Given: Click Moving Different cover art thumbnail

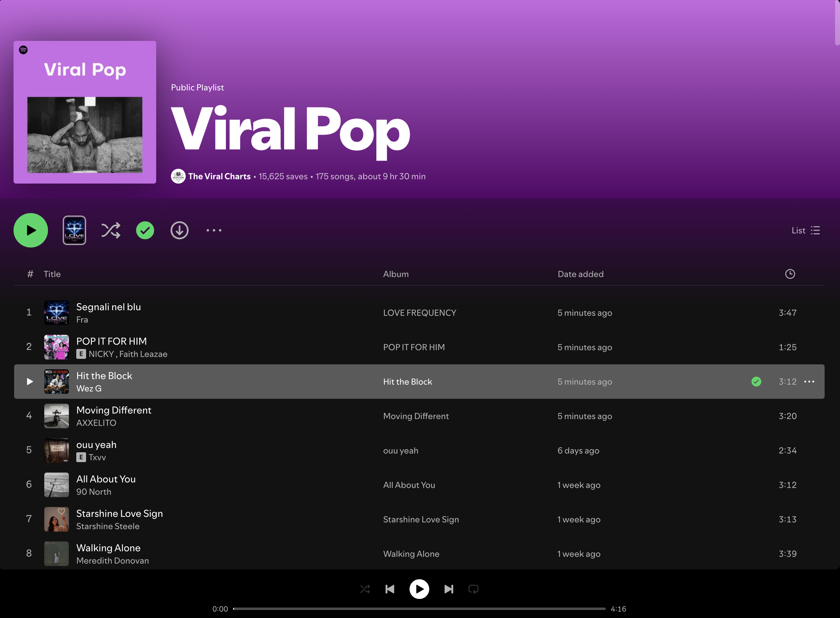Looking at the screenshot, I should 57,416.
